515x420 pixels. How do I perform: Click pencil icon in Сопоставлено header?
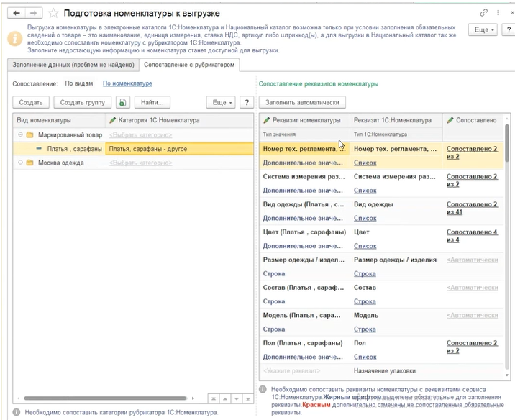click(x=450, y=120)
